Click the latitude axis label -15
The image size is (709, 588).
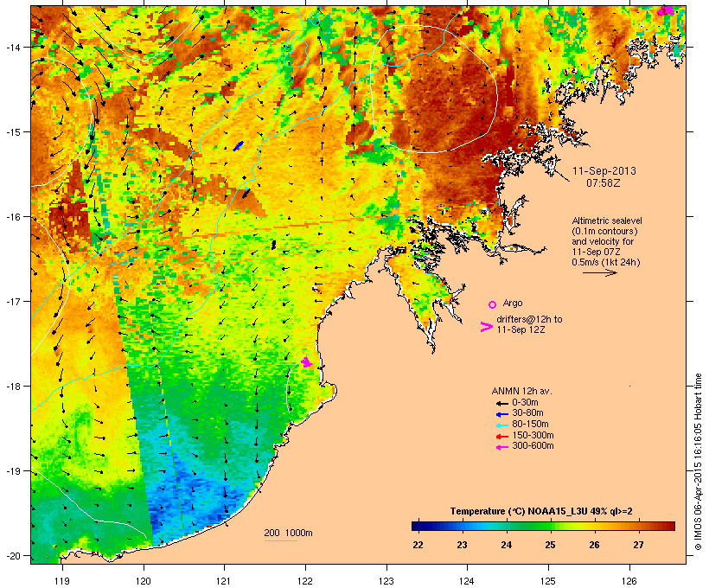(13, 132)
